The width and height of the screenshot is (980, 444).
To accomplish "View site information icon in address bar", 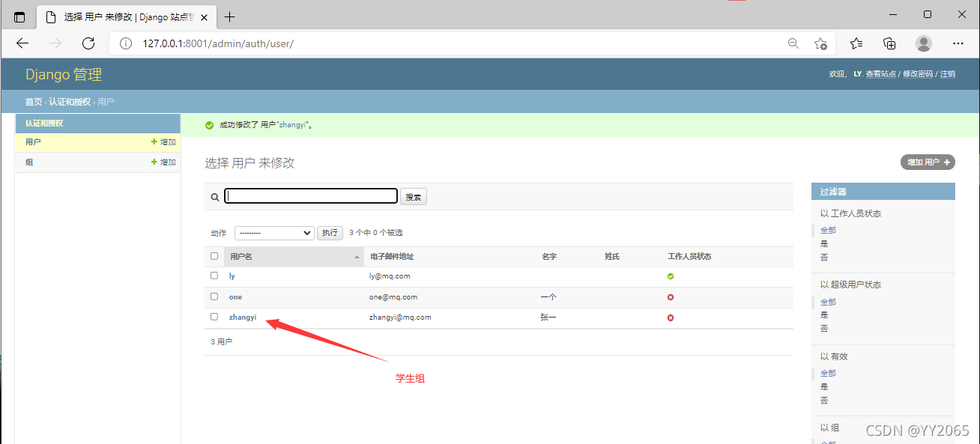I will tap(126, 43).
